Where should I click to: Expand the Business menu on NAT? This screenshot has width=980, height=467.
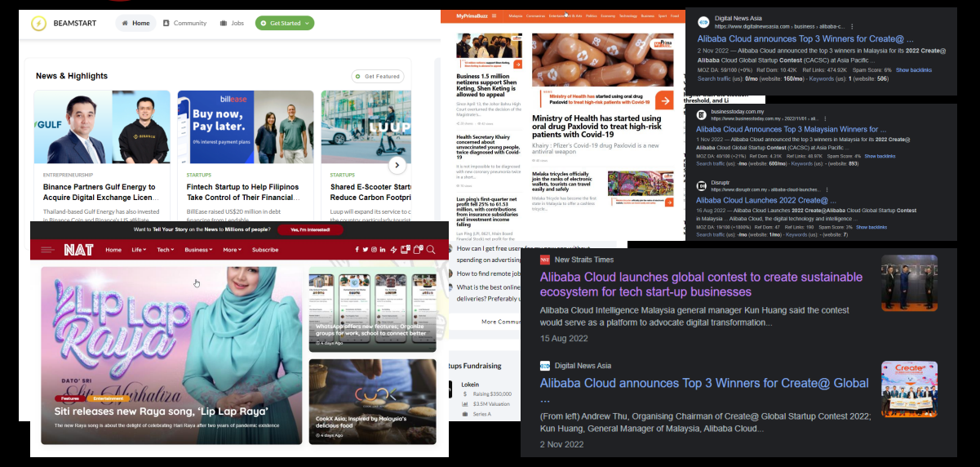(x=199, y=250)
